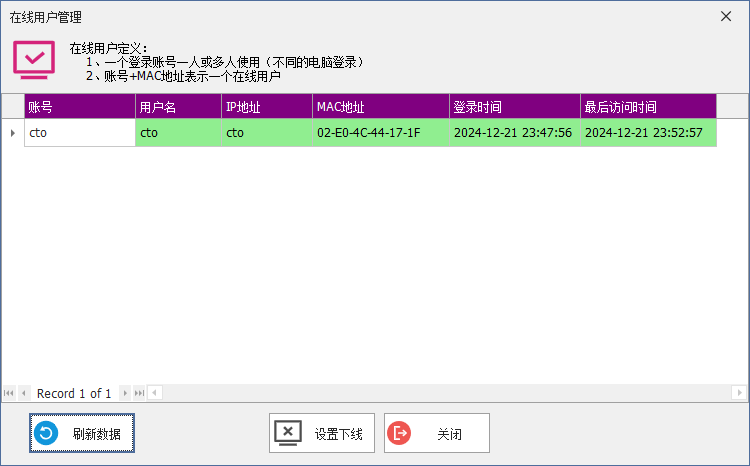This screenshot has width=750, height=466.
Task: Select login time 2024-12-21 23:47:56
Action: (x=515, y=133)
